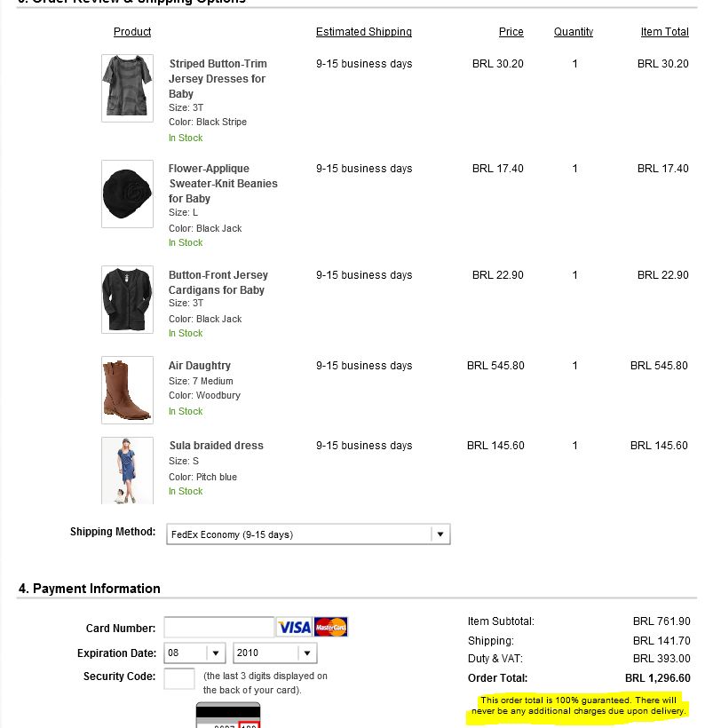Click the Product column header
The height and width of the screenshot is (728, 721).
pyautogui.click(x=131, y=32)
